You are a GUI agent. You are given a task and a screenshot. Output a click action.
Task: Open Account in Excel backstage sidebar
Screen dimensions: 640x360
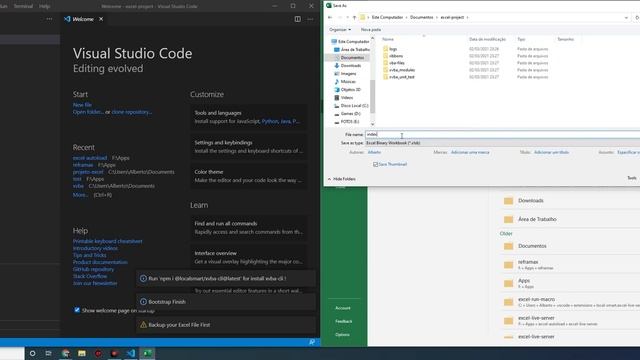(x=343, y=308)
